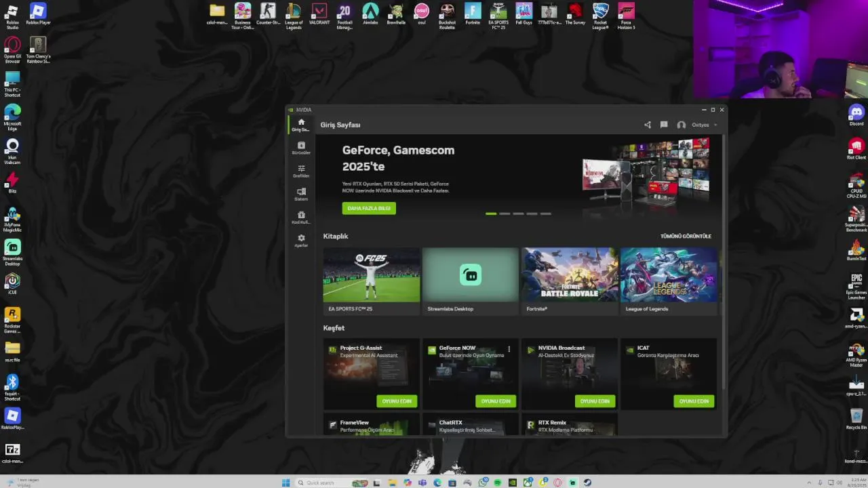
Task: Open the Sistem sidebar icon
Action: [301, 194]
